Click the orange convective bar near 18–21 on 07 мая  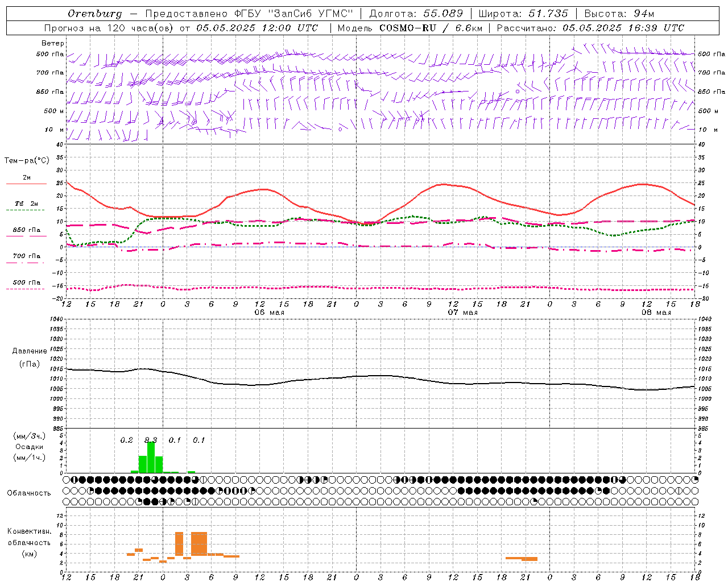click(x=522, y=559)
